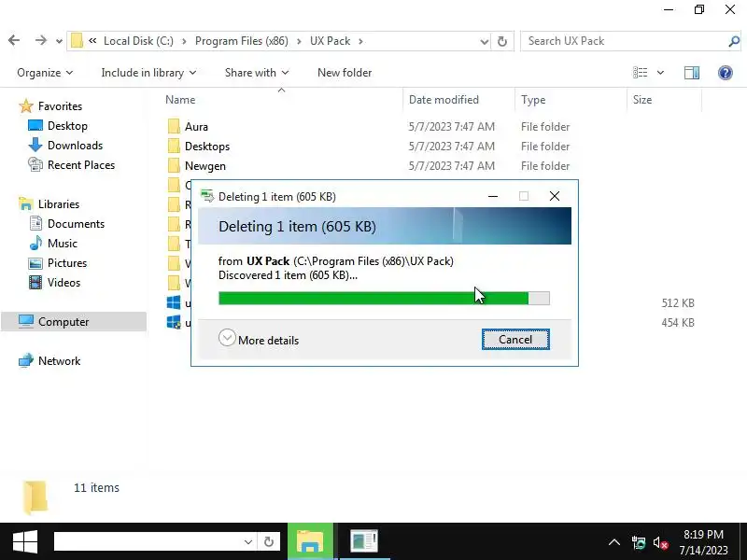Click the network tray icon
The height and width of the screenshot is (560, 747).
[x=639, y=542]
